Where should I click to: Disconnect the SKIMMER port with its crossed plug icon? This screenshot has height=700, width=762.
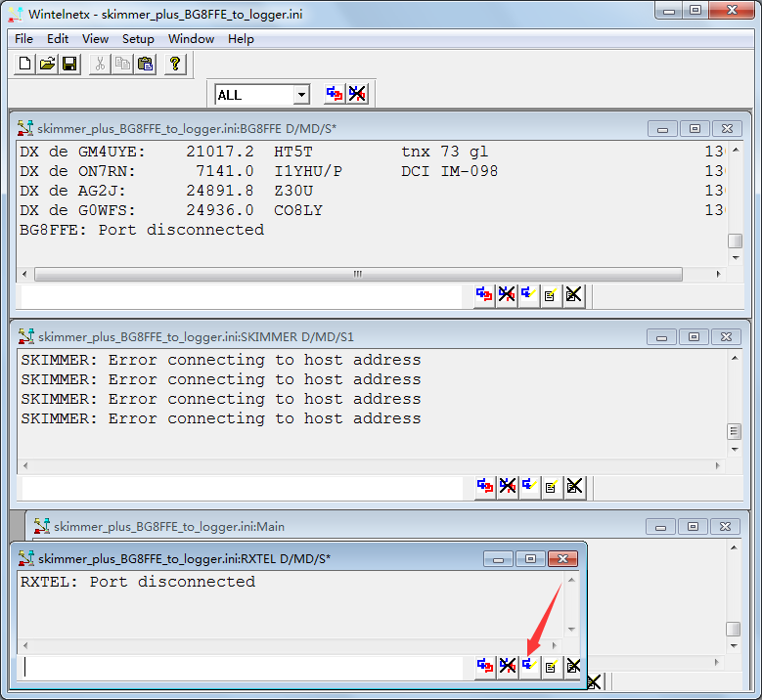click(508, 486)
